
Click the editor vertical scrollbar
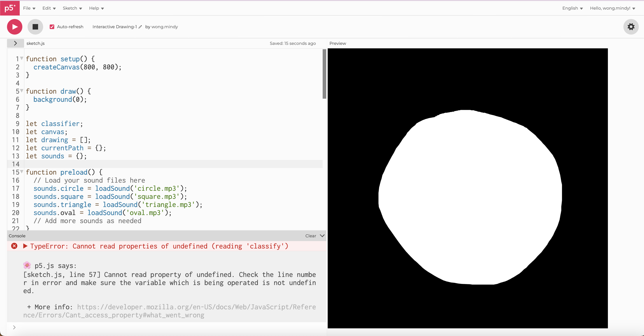pyautogui.click(x=324, y=74)
